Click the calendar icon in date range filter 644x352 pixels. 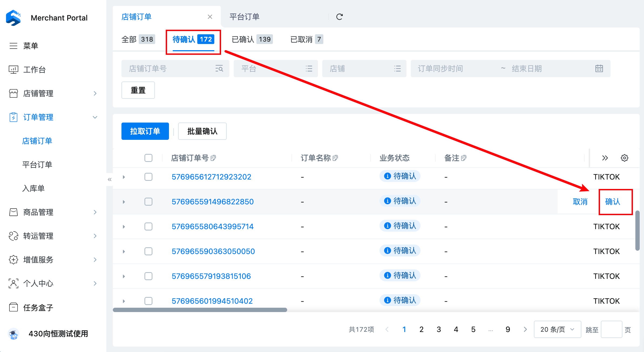click(599, 69)
